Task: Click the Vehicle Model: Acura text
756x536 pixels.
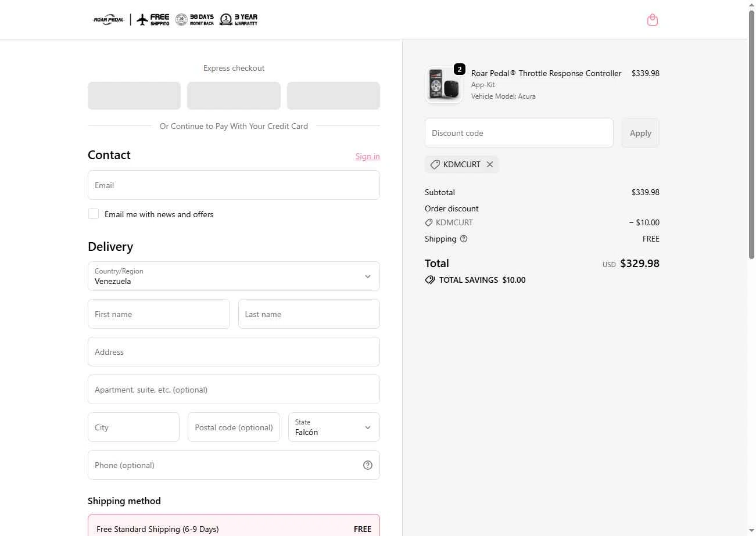Action: pyautogui.click(x=503, y=96)
